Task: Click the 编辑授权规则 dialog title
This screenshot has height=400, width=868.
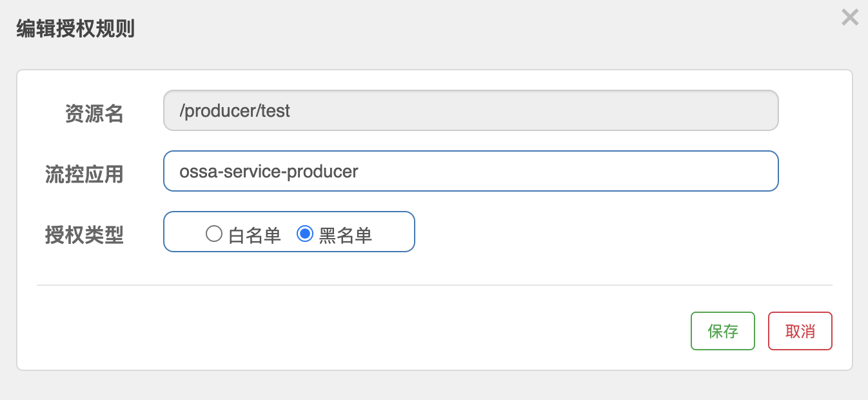Action: [x=75, y=29]
